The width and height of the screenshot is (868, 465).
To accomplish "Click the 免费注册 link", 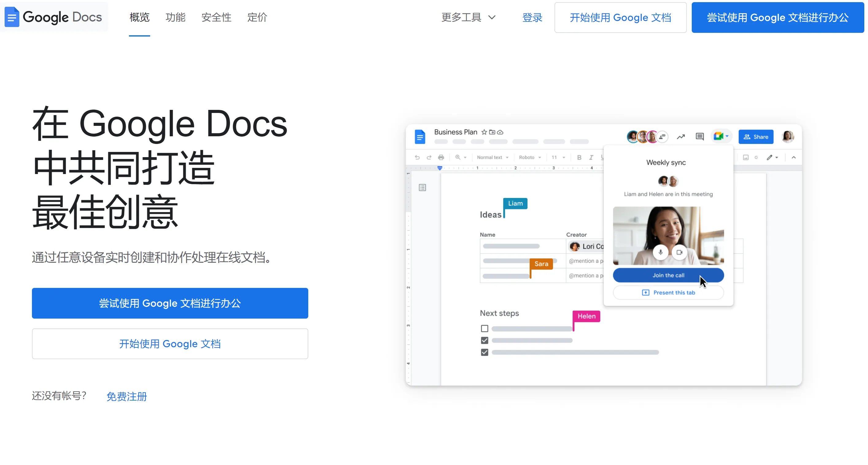I will pos(127,396).
